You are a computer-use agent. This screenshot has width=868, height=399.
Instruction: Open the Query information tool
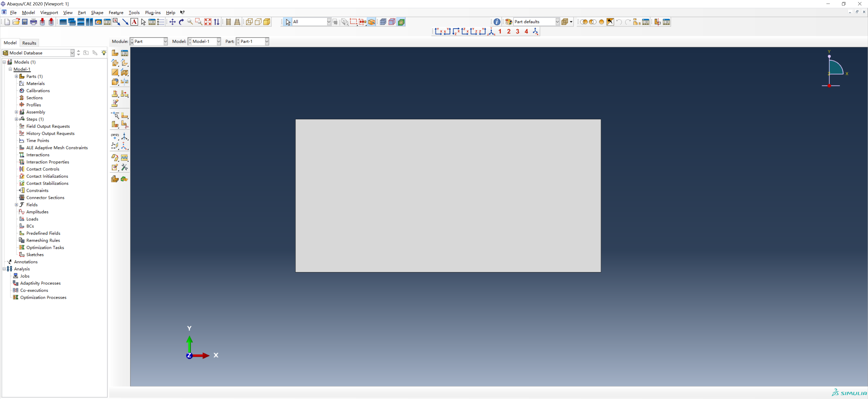tap(497, 22)
